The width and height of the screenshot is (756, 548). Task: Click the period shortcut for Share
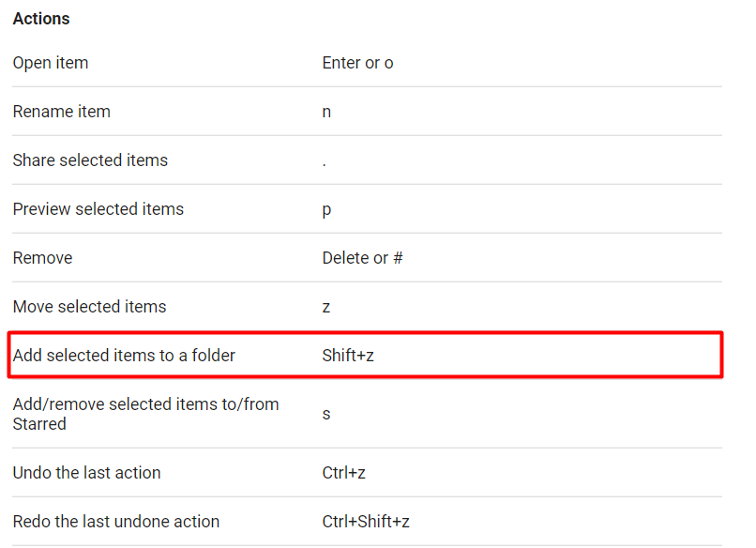pos(324,165)
